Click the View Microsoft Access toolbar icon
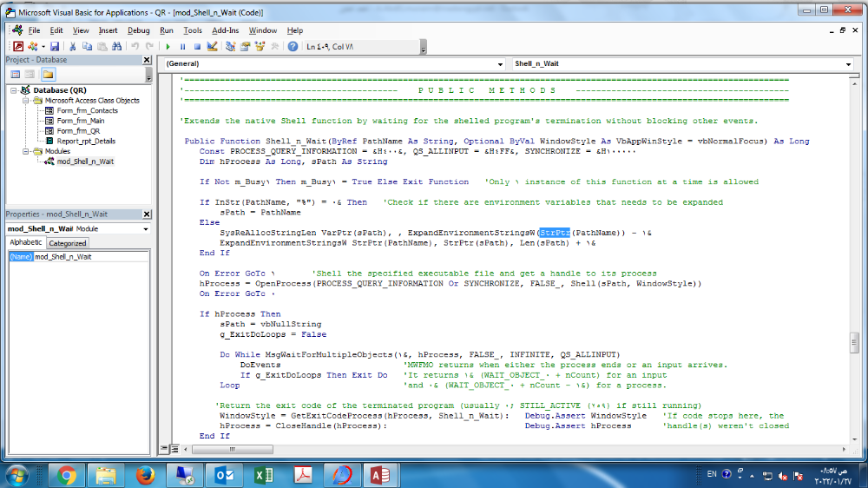 (17, 46)
